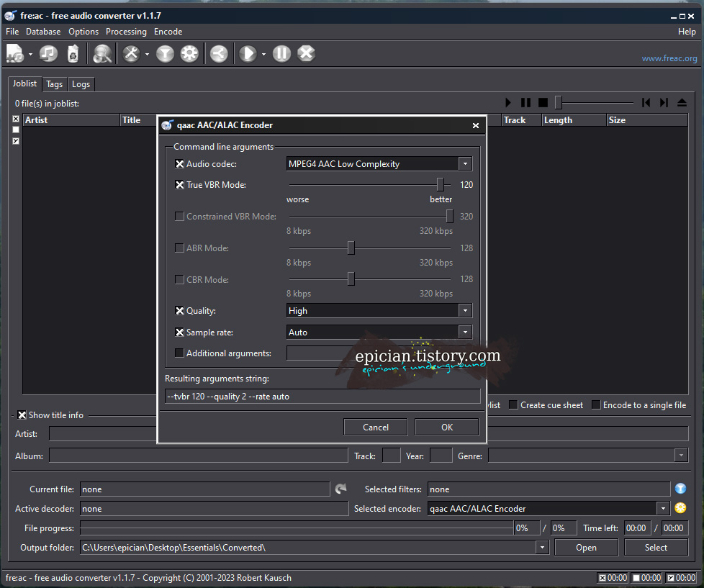Expand the configuration dropdown arrow beside wrench
The width and height of the screenshot is (704, 588).
coord(147,54)
